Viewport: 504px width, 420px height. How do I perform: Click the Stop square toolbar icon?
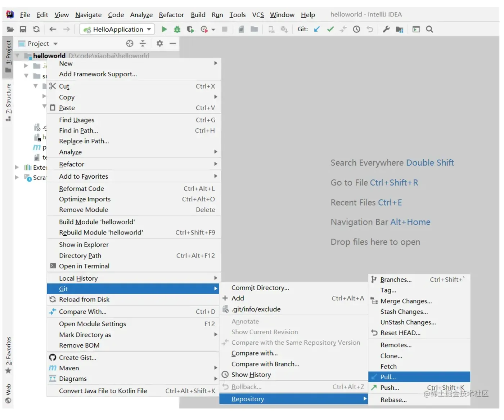[225, 29]
